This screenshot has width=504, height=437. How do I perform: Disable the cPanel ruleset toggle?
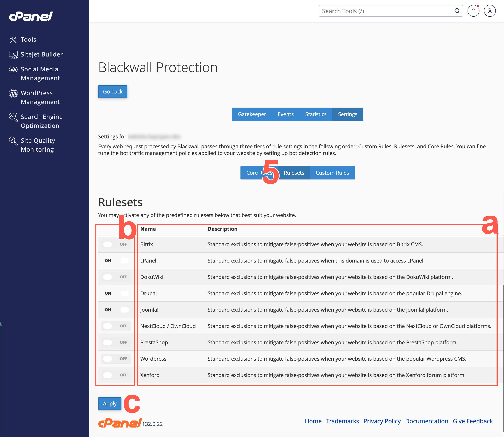(x=116, y=261)
